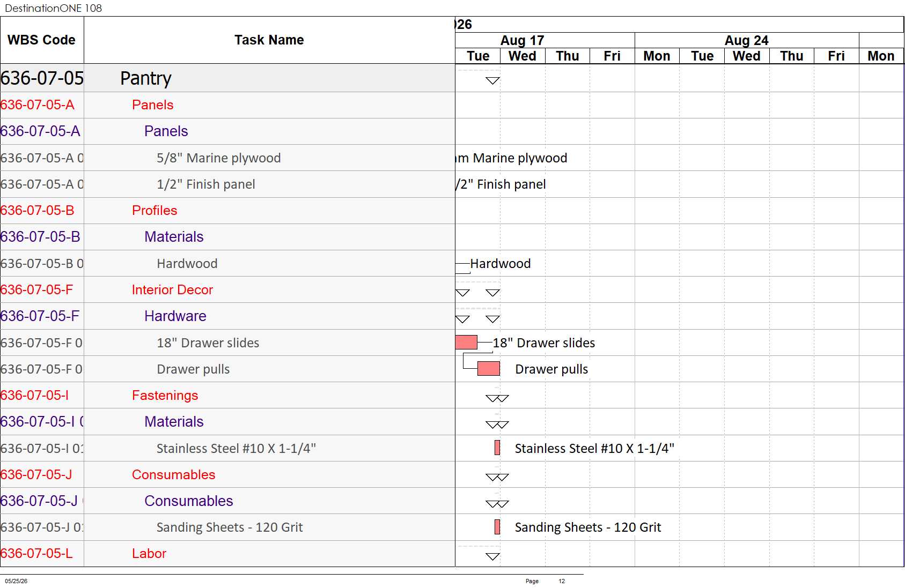905x588 pixels.
Task: Click the Pantry summary triangle marker
Action: 492,81
